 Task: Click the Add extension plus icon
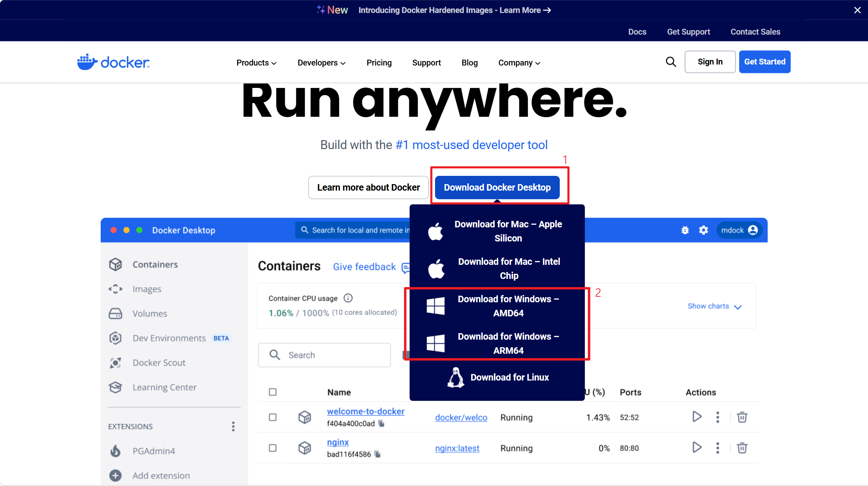tap(115, 476)
